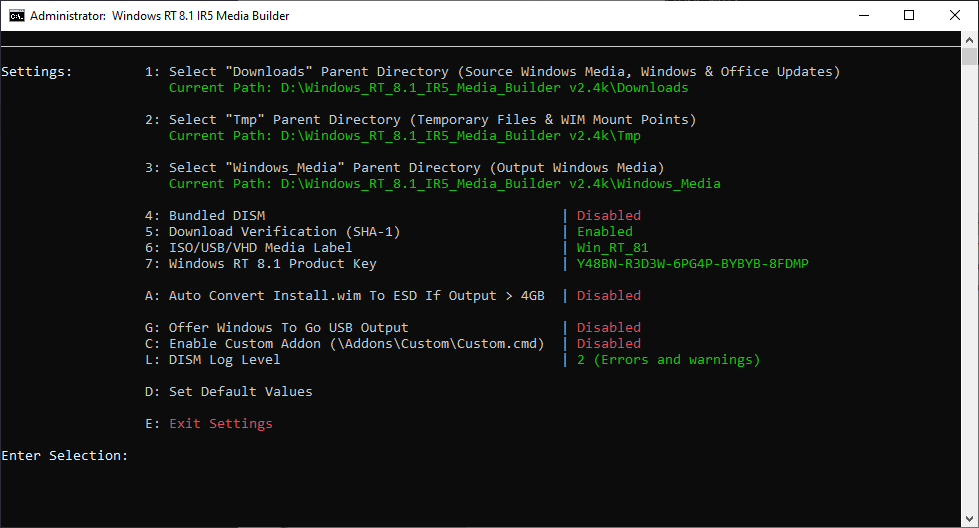Click the 'Enter Selection:' prompt
This screenshot has height=528, width=979.
pyautogui.click(x=64, y=456)
